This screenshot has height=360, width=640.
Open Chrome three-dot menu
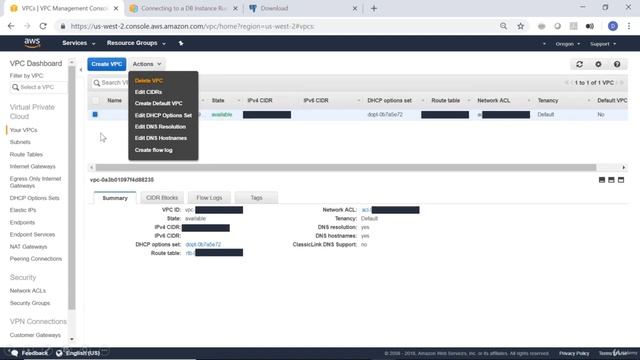click(x=629, y=26)
